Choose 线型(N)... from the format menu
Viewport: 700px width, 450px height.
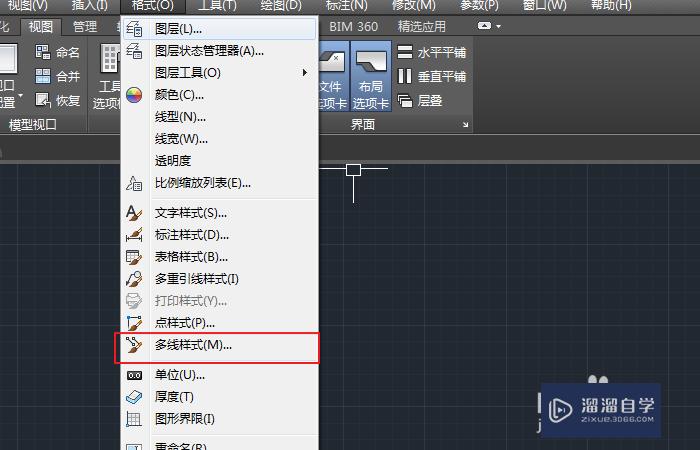point(219,117)
